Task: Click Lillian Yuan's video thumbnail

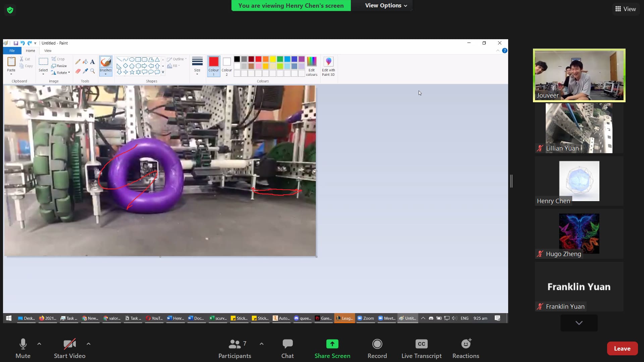Action: (579, 128)
